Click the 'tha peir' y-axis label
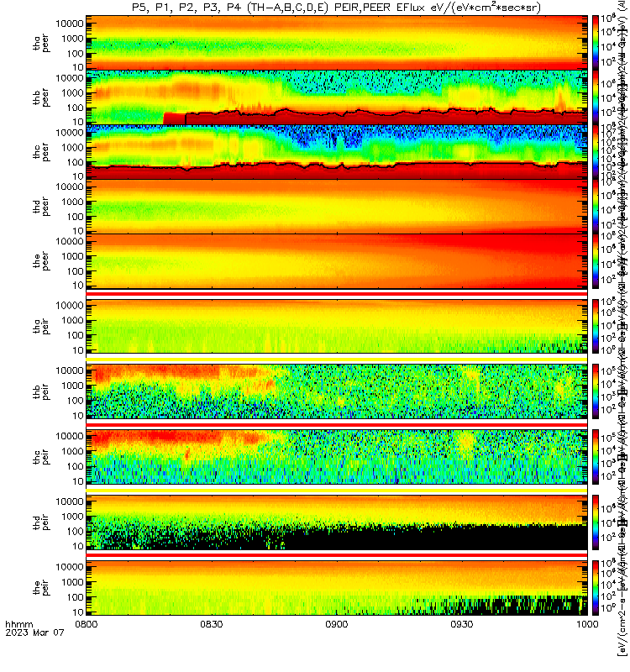The height and width of the screenshot is (672, 630). (x=41, y=326)
